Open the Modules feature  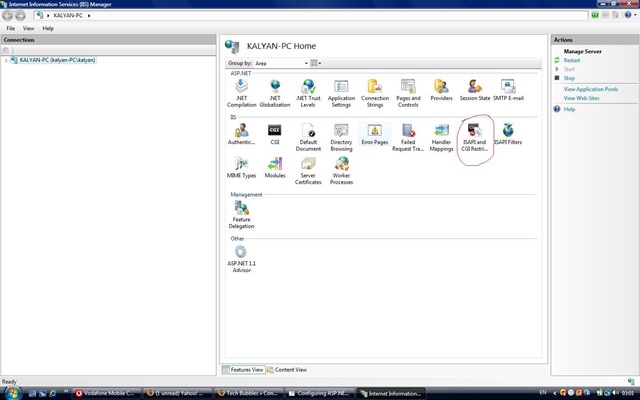[275, 168]
